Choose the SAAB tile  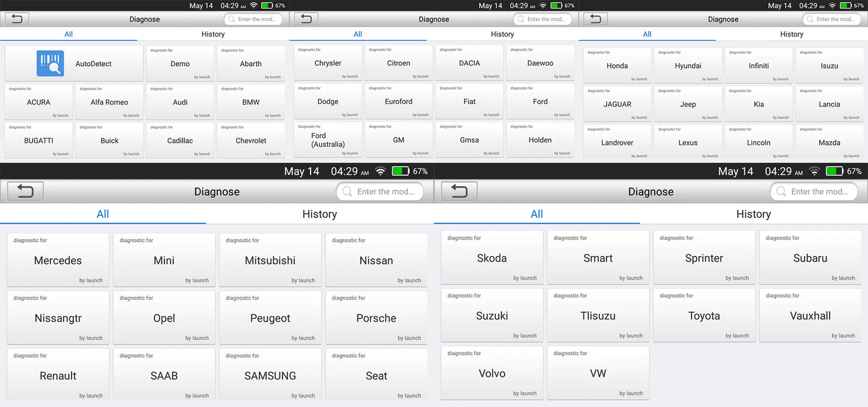pos(164,376)
